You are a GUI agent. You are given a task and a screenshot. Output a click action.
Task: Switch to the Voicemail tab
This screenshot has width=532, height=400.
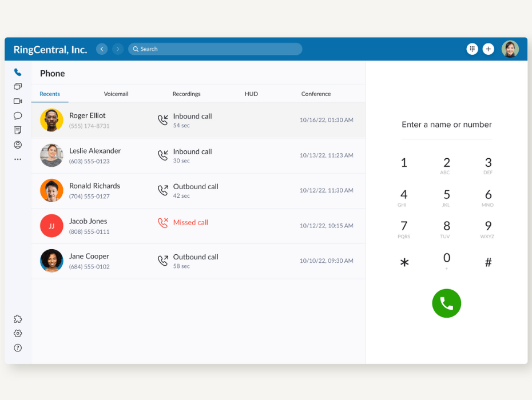(x=116, y=94)
